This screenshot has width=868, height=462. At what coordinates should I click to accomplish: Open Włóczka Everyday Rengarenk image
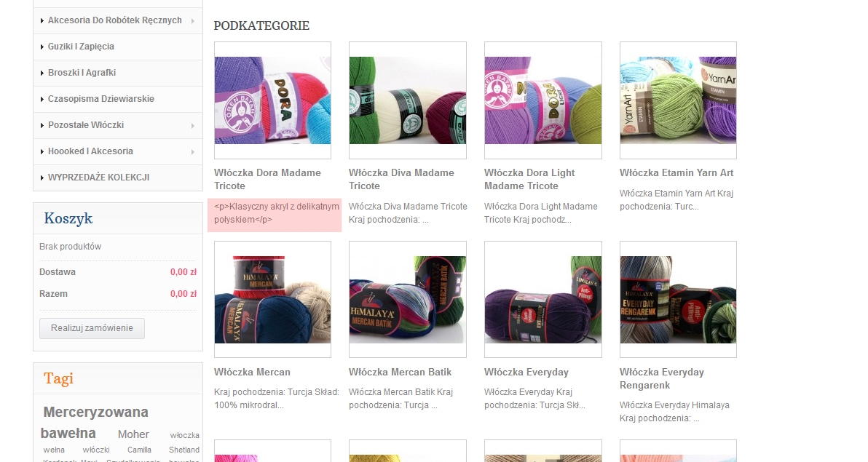tap(678, 299)
